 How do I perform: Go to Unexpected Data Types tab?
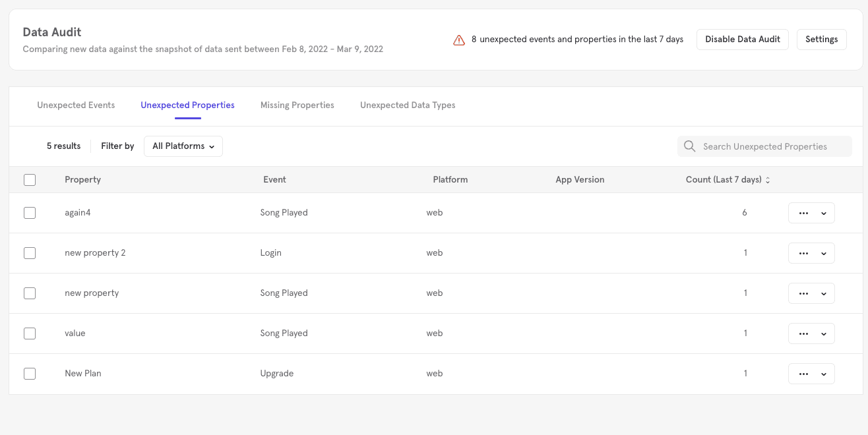click(x=408, y=105)
